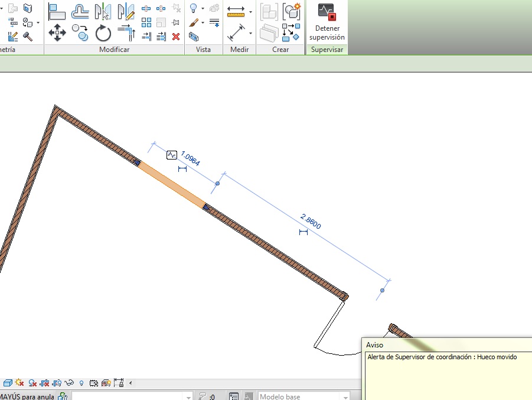The height and width of the screenshot is (400, 532).
Task: Click the Medir panel label
Action: coord(239,50)
